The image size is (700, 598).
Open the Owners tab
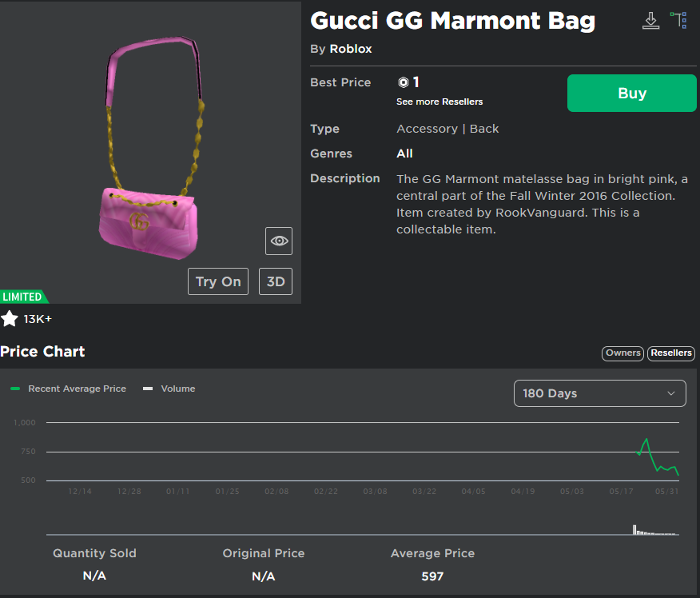tap(622, 353)
